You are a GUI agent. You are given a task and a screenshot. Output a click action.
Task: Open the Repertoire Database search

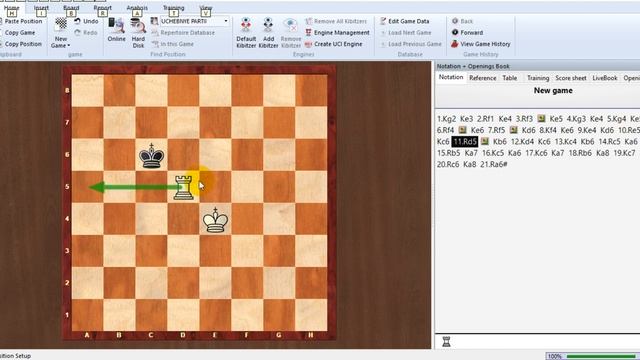pyautogui.click(x=183, y=33)
